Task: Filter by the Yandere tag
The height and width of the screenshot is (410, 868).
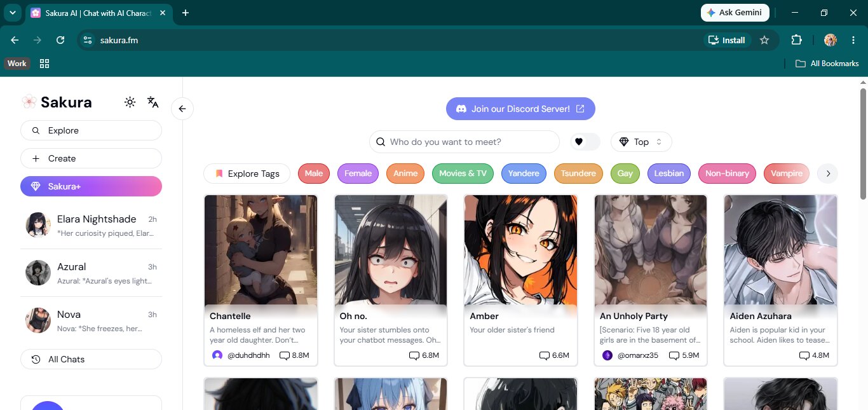Action: 524,174
